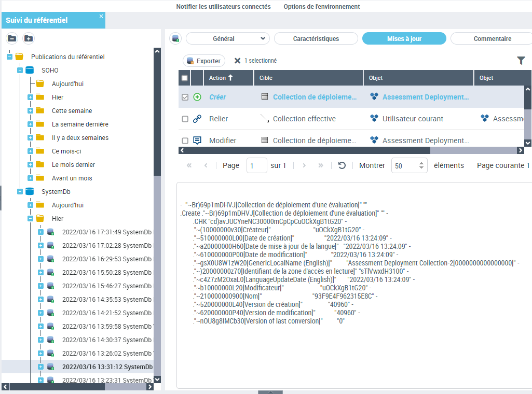Click the expand all tree icon
Image resolution: width=532 pixels, height=394 pixels.
click(29, 38)
